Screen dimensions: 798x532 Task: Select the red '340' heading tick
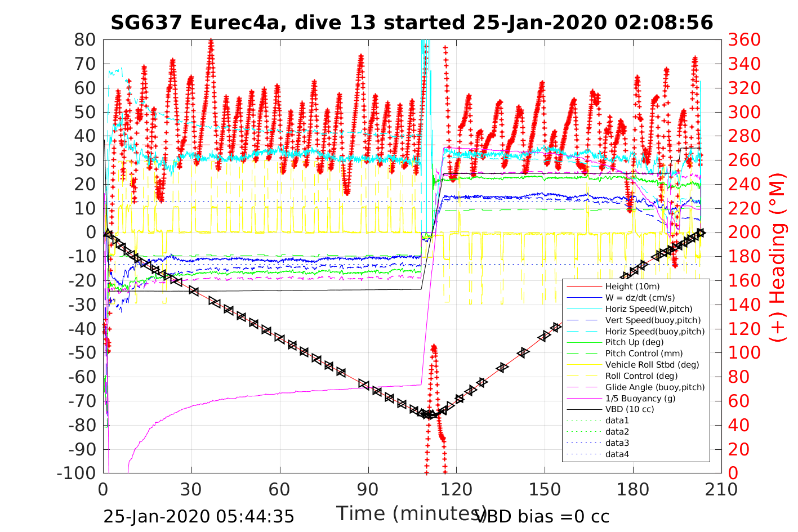pos(744,64)
